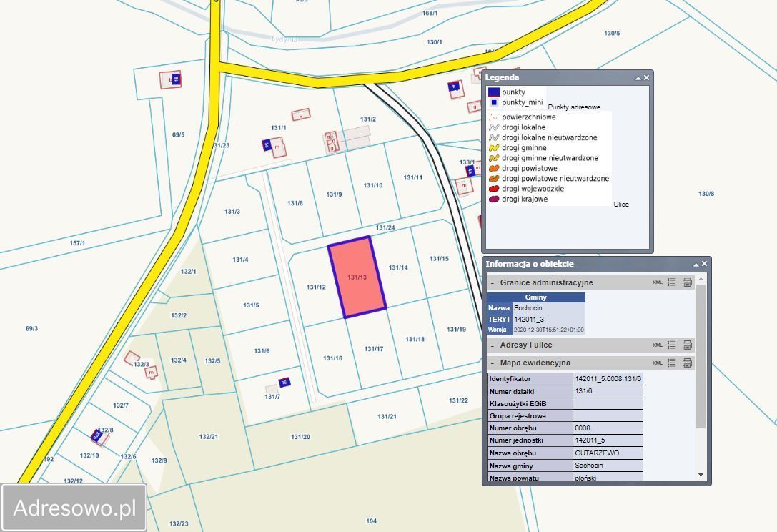The height and width of the screenshot is (532, 777).
Task: Click parcel label 131/10
Action: (372, 185)
